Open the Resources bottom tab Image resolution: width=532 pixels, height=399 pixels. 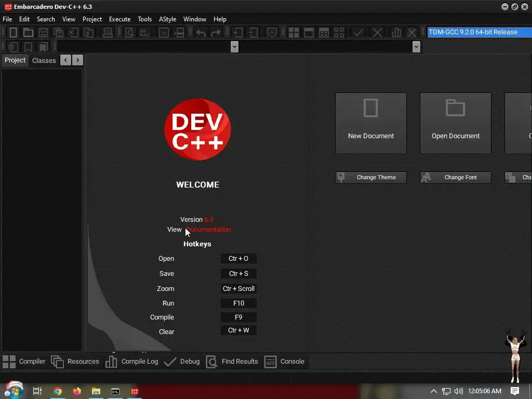(x=75, y=362)
